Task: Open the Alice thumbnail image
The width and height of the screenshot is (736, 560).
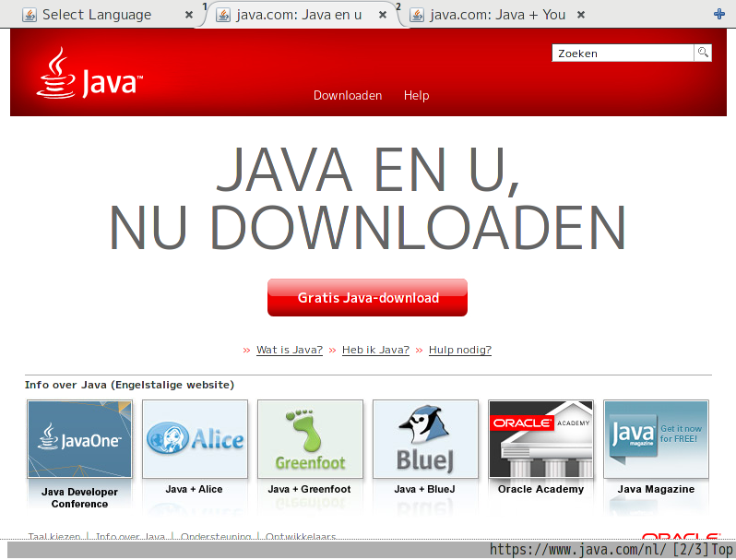Action: (x=195, y=439)
